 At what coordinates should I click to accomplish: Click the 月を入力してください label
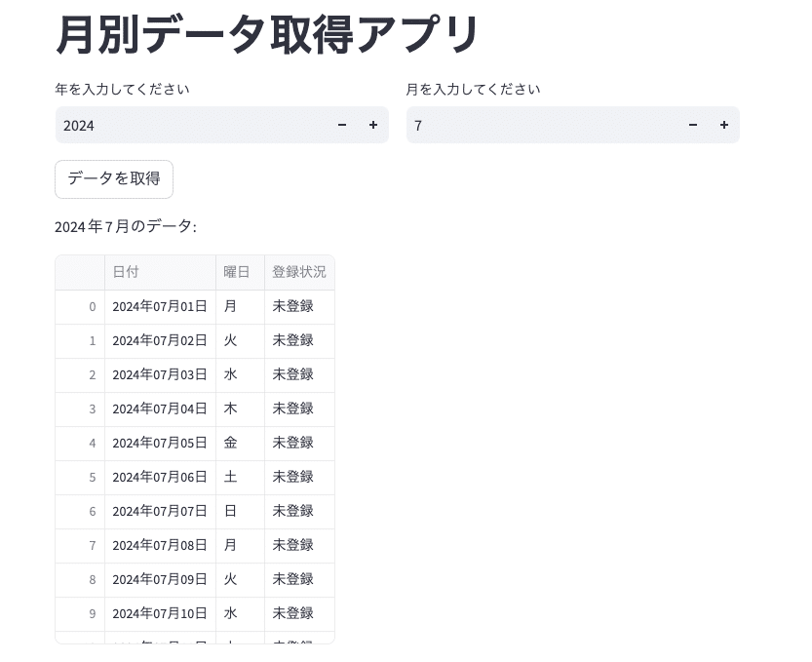[474, 89]
